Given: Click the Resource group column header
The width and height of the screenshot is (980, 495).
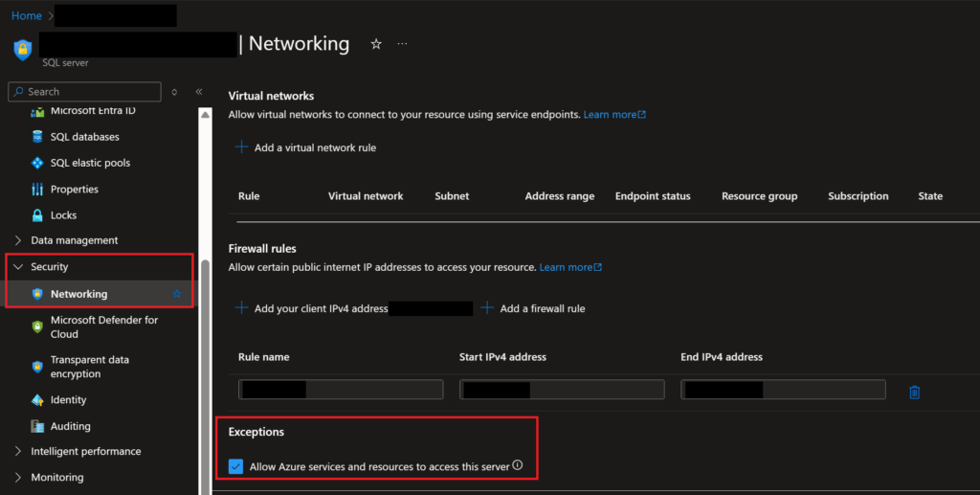Looking at the screenshot, I should [x=759, y=196].
